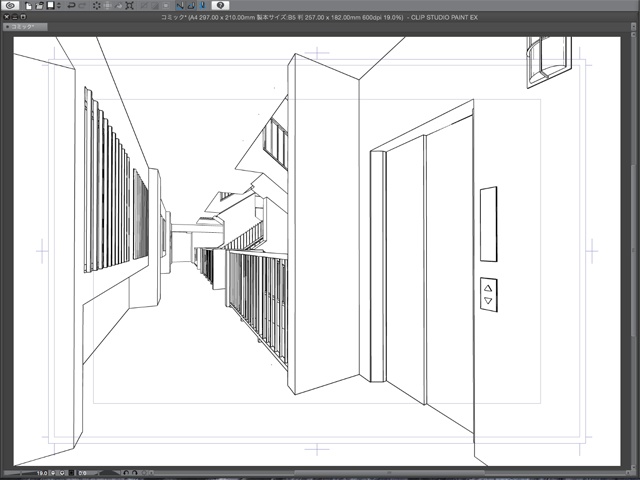Activate the Scale/Rotate transform icon
The image size is (640, 480).
(129, 6)
